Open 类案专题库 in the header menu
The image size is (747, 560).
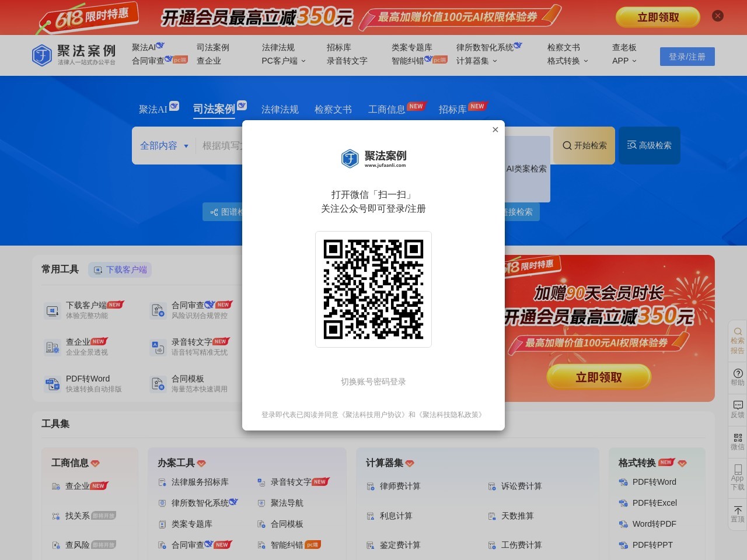(412, 47)
